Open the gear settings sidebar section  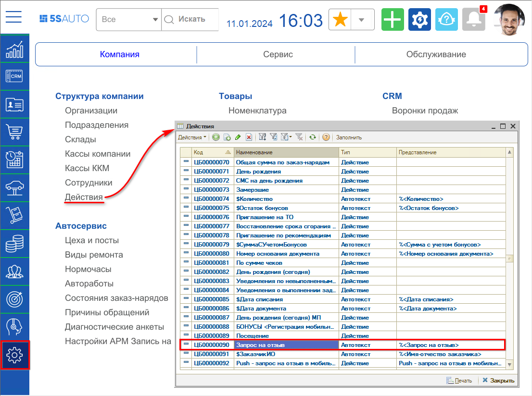14,355
